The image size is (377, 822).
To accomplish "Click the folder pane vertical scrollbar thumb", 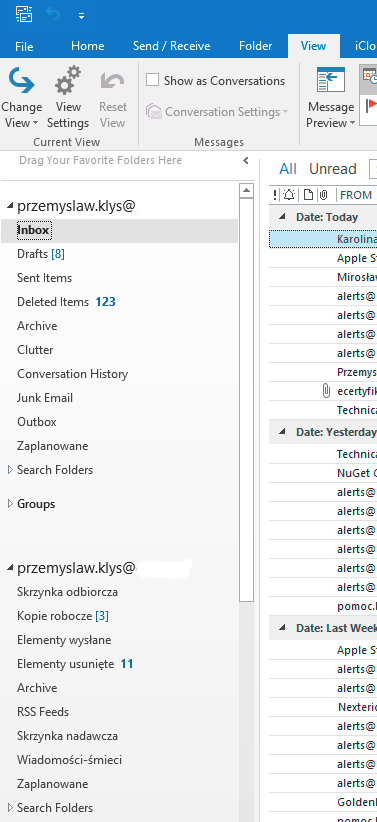I will 246,400.
